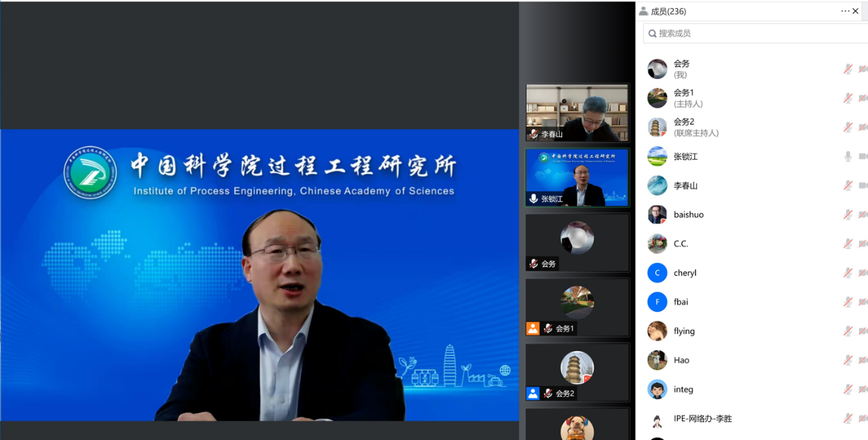Image resolution: width=868 pixels, height=440 pixels.
Task: Toggle microphone for 张锁江 in member list
Action: coord(848,157)
